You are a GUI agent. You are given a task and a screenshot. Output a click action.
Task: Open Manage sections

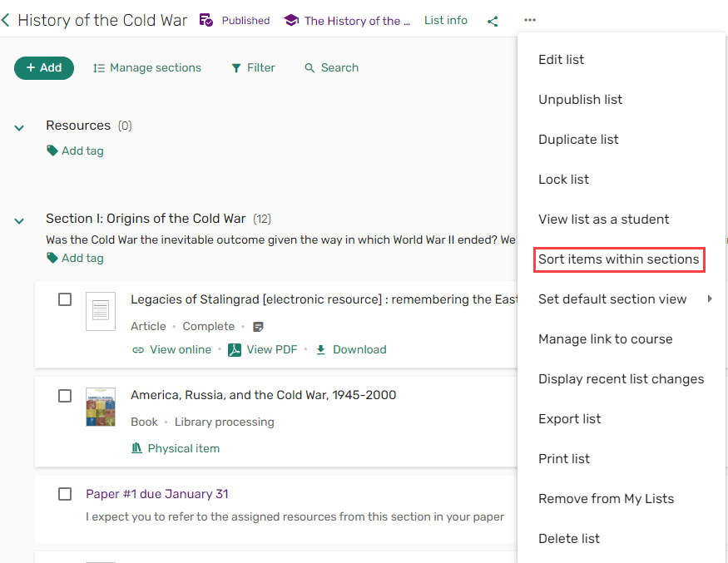pos(146,67)
